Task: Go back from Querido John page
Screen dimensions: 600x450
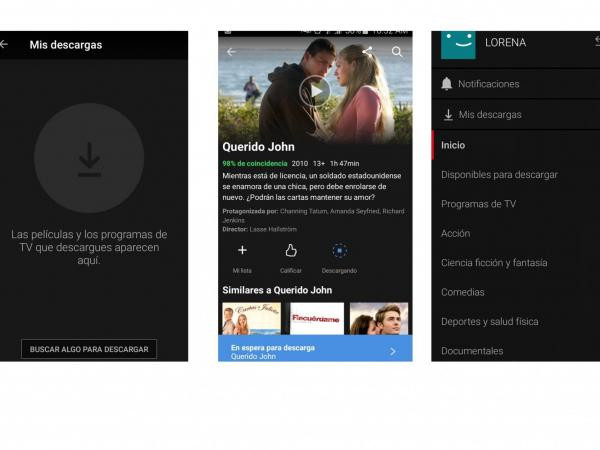Action: (232, 52)
